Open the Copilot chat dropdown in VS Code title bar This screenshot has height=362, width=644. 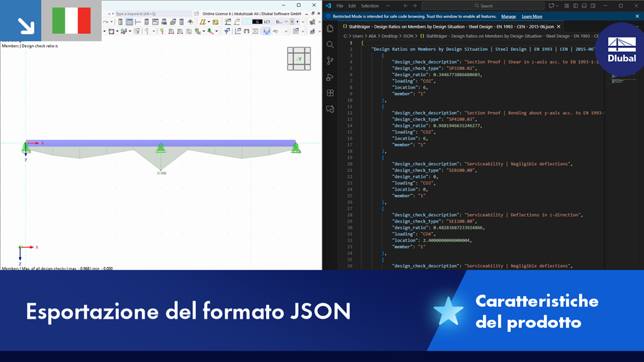click(x=557, y=6)
